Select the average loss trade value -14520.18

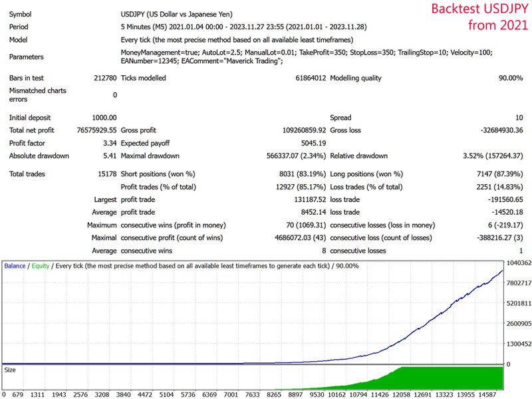(x=507, y=212)
